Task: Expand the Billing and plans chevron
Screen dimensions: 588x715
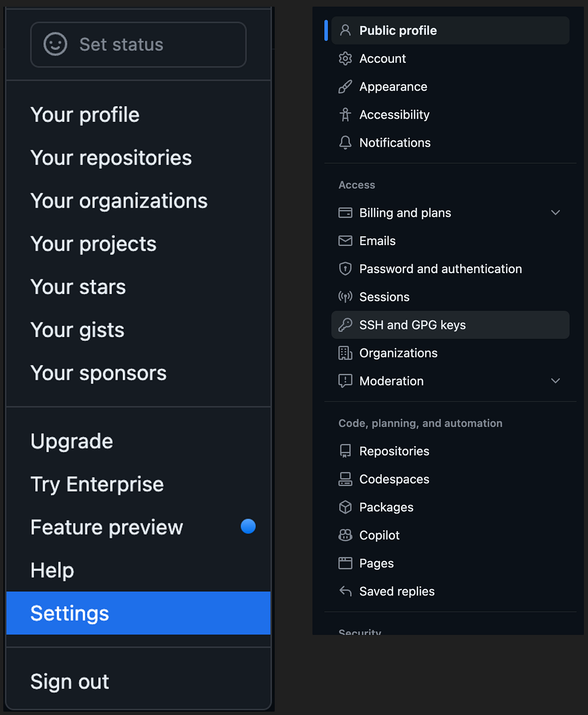Action: 555,213
